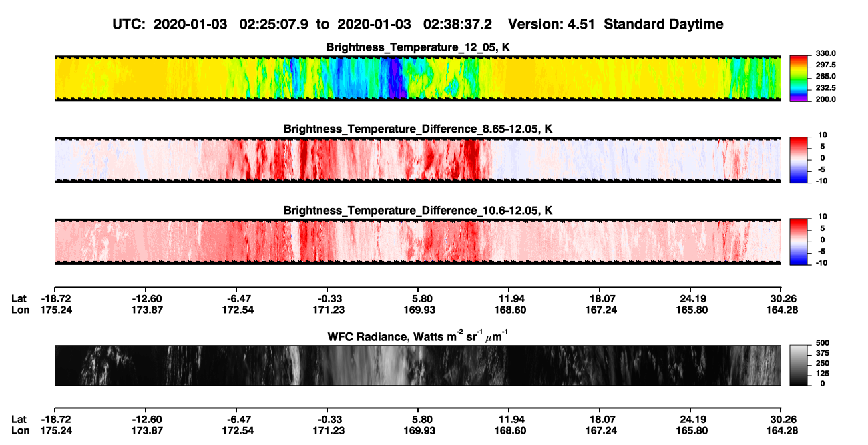
Task: Click latitude '-12.60' under the 10.6-12.05 panel
Action: (146, 298)
